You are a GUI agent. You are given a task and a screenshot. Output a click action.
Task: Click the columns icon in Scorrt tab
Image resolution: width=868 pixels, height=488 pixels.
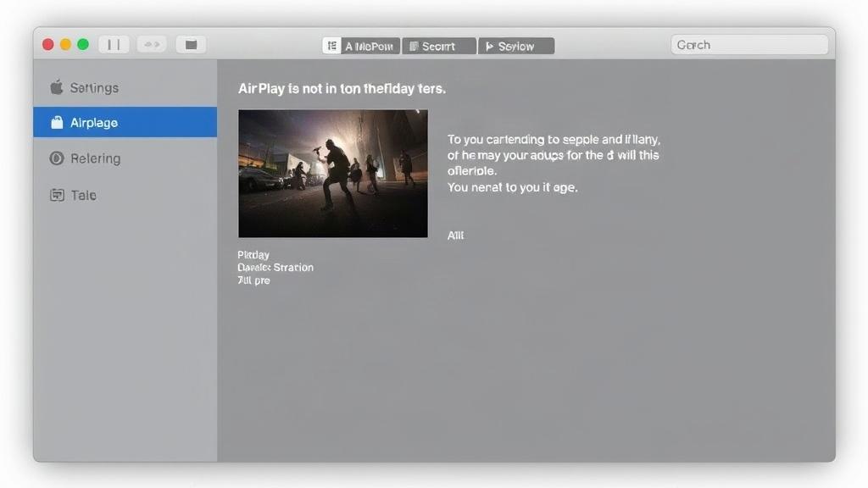[414, 47]
